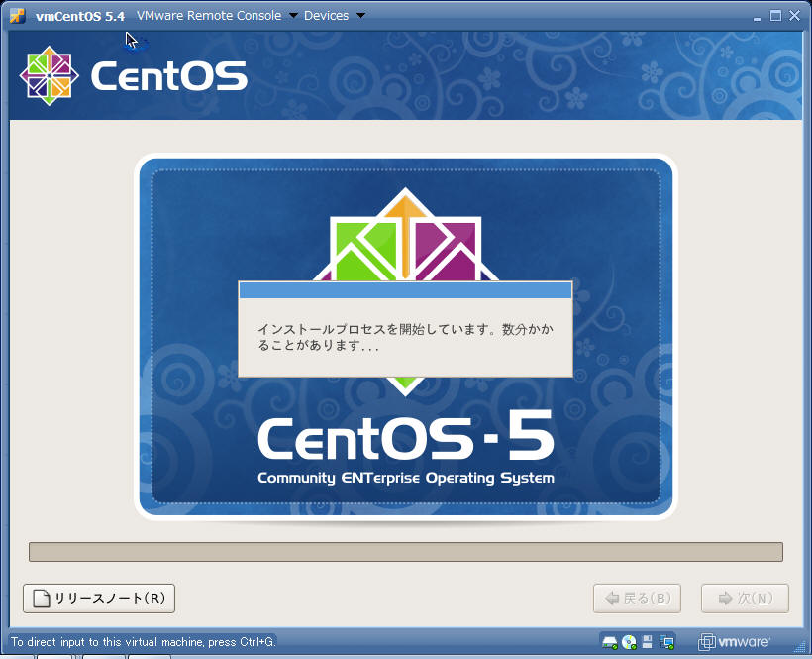Click the hard disk device status icon

pos(610,642)
